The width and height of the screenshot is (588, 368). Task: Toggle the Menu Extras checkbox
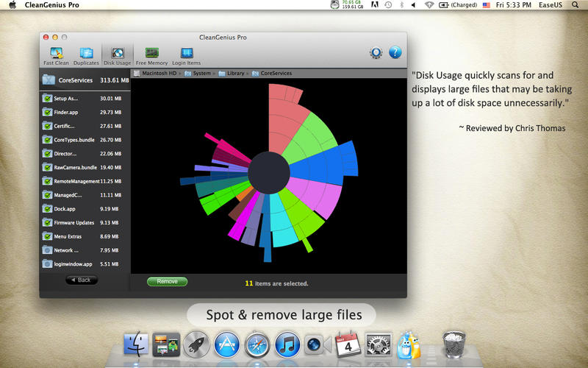click(47, 236)
